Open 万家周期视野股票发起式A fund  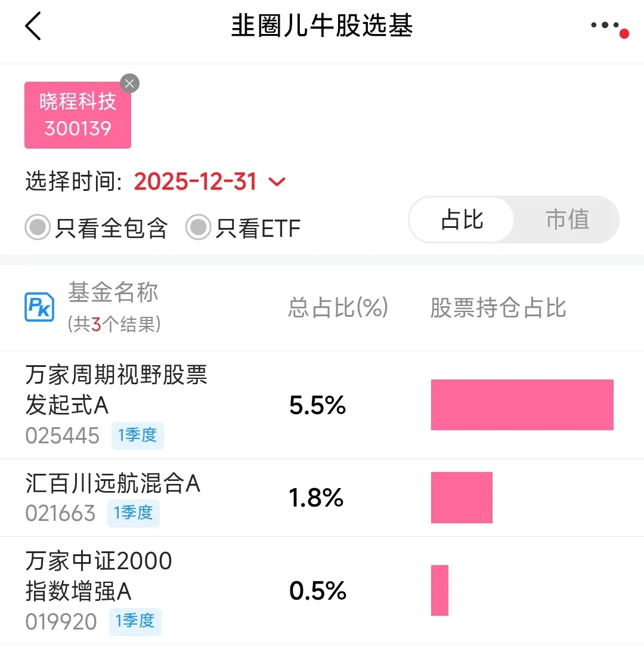[x=116, y=390]
